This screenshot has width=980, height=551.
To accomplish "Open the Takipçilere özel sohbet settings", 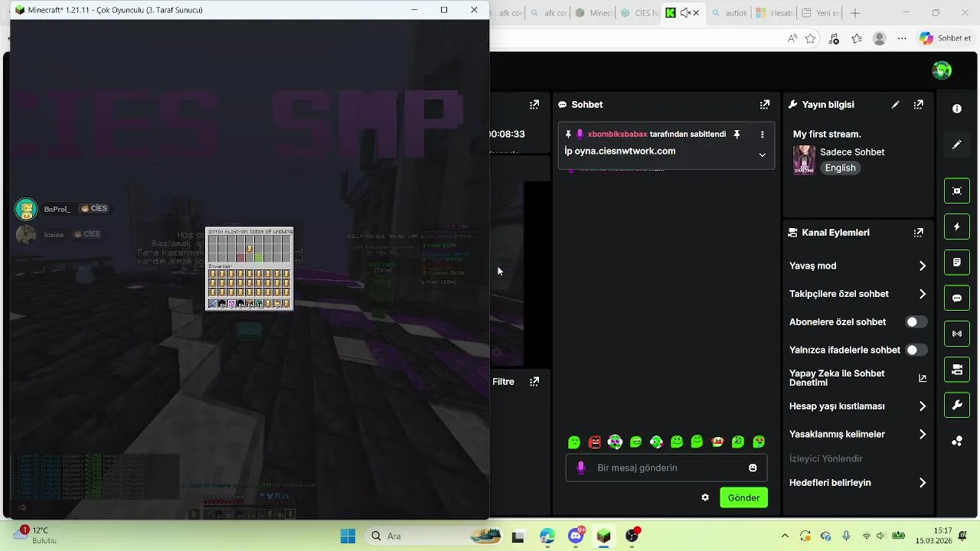I will pos(857,294).
